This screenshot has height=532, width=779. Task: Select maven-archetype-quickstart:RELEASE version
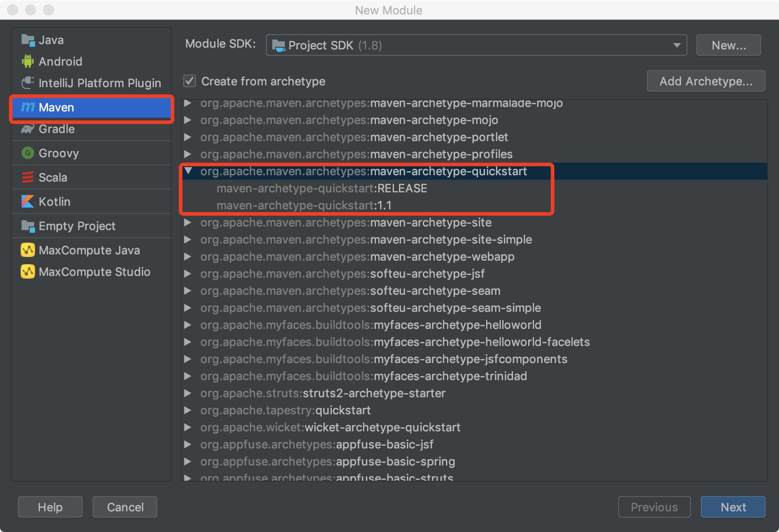click(322, 188)
